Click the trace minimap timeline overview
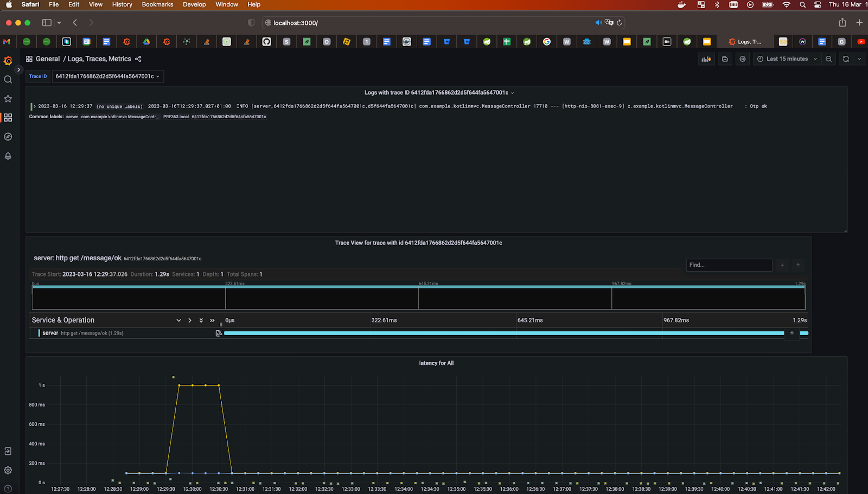This screenshot has height=494, width=868. (x=418, y=298)
